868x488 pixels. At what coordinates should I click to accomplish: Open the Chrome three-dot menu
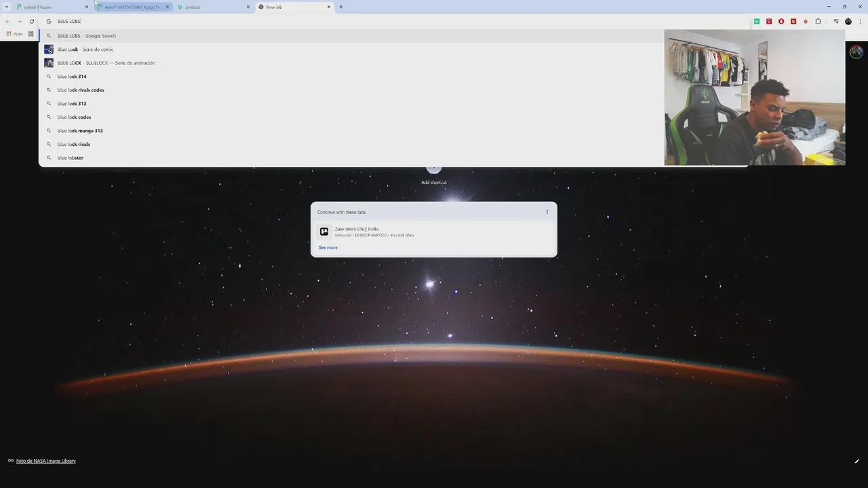(860, 21)
